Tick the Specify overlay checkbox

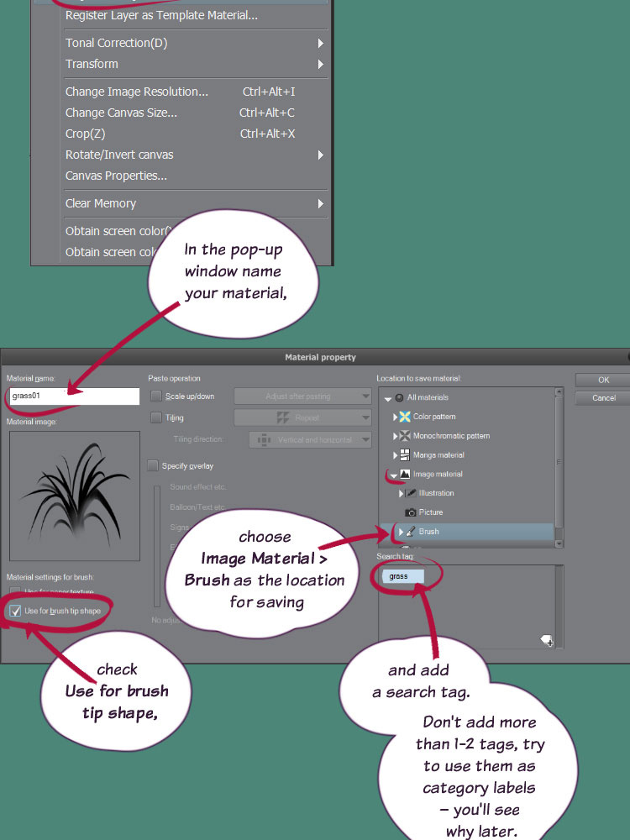pos(153,465)
